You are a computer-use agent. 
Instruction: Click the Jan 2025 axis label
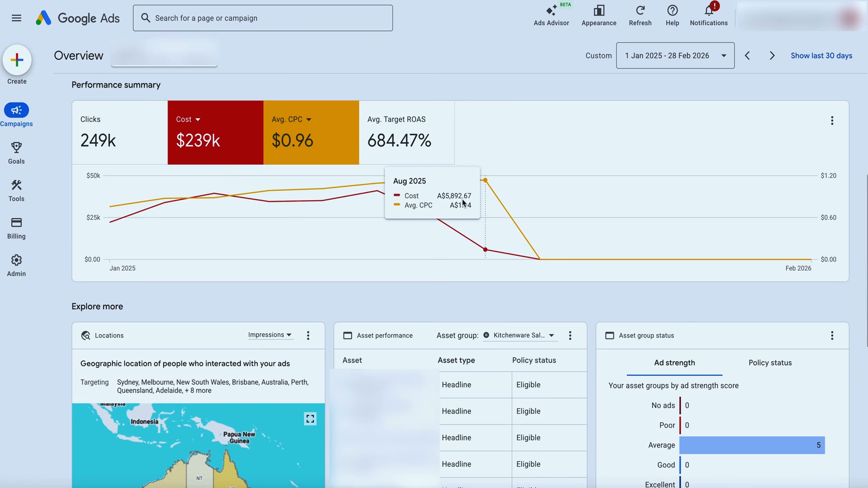pos(123,268)
